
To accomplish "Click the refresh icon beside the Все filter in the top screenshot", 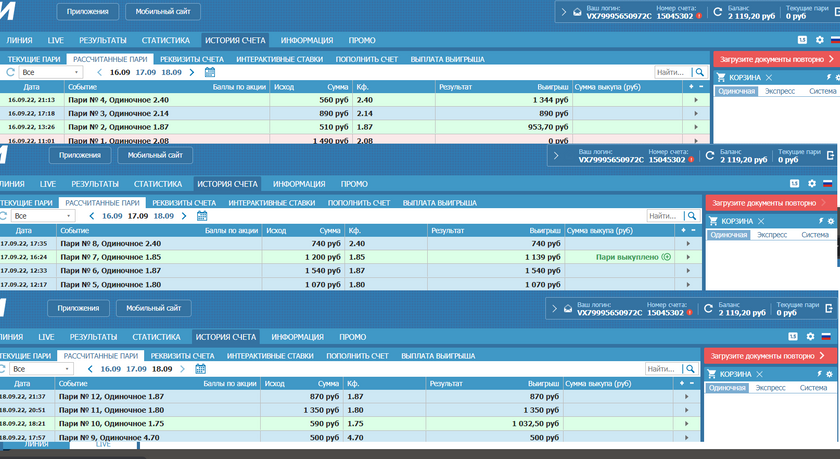I will click(10, 72).
